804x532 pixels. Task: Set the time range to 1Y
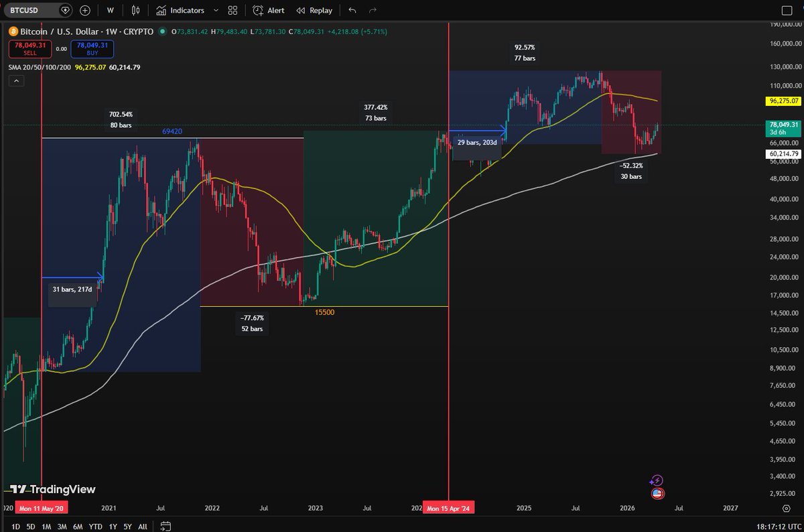click(113, 527)
